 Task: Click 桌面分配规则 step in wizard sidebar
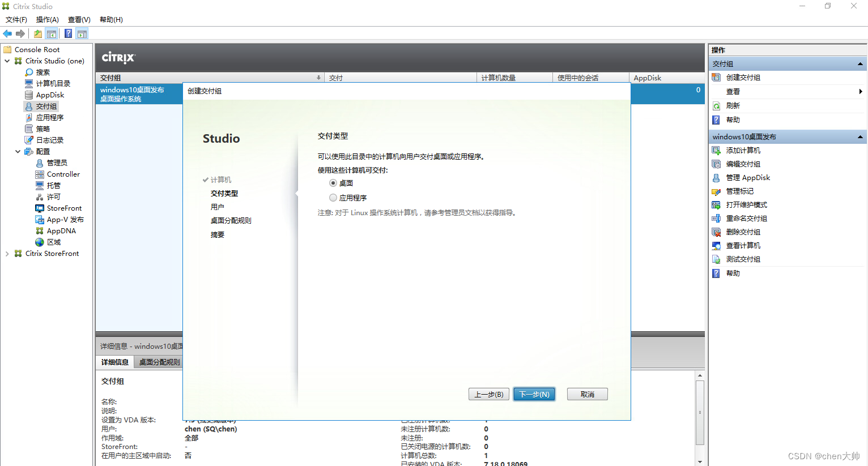click(231, 221)
